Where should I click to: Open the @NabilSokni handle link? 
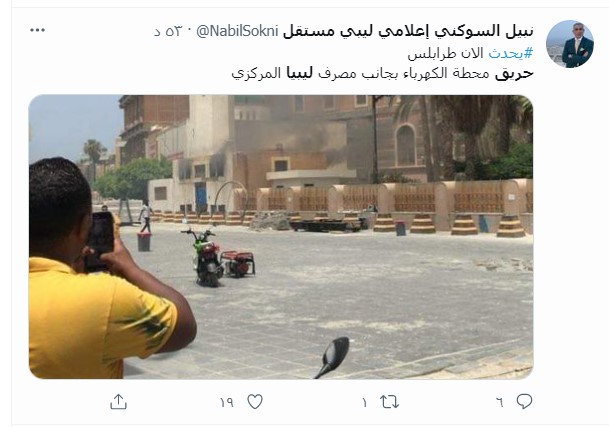point(238,31)
